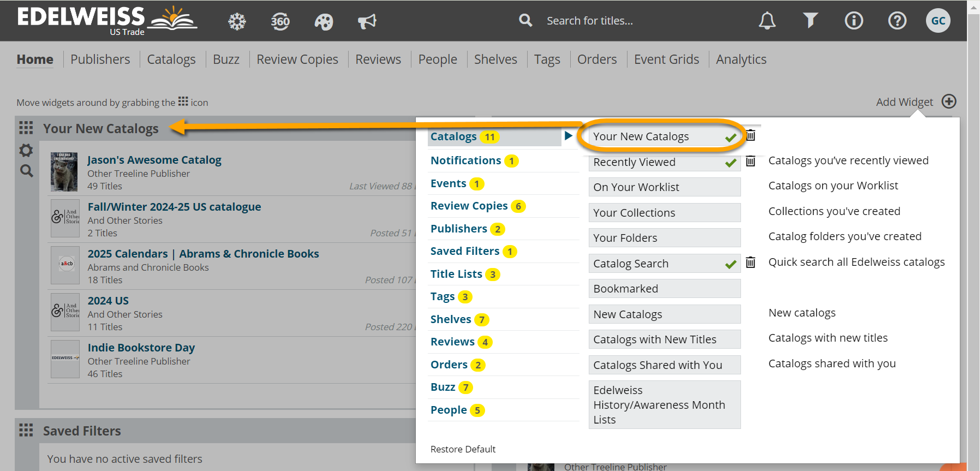This screenshot has height=471, width=980.
Task: Open the Event Grids nav tab
Action: tap(666, 59)
